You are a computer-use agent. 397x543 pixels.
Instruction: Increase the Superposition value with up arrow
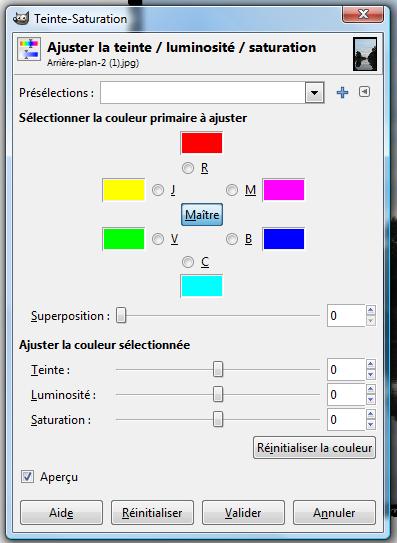(371, 310)
